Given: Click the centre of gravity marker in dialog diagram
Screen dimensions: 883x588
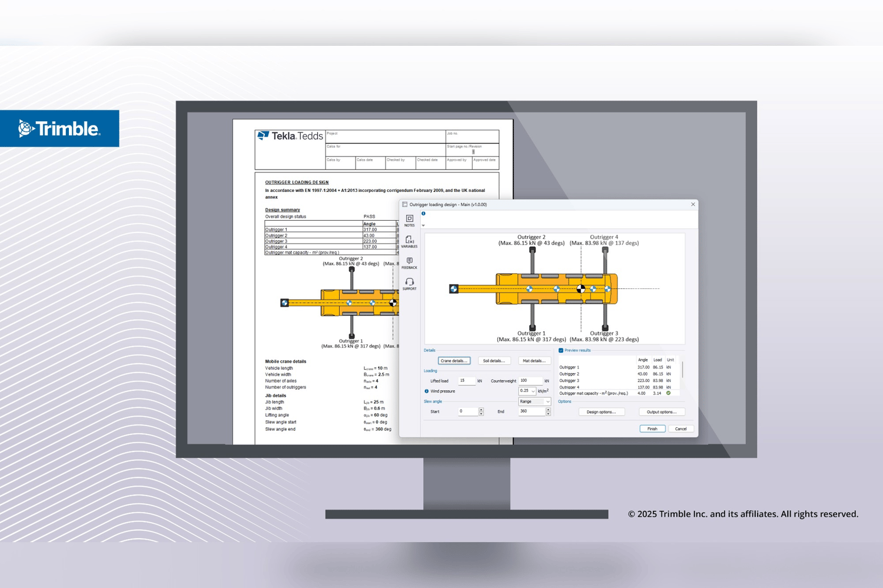Looking at the screenshot, I should coord(581,289).
